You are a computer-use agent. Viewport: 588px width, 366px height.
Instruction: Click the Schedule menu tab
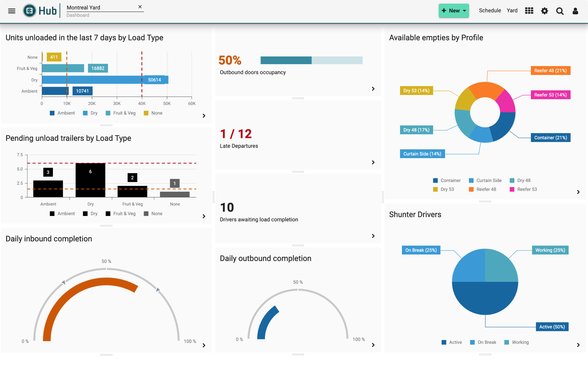(x=490, y=11)
